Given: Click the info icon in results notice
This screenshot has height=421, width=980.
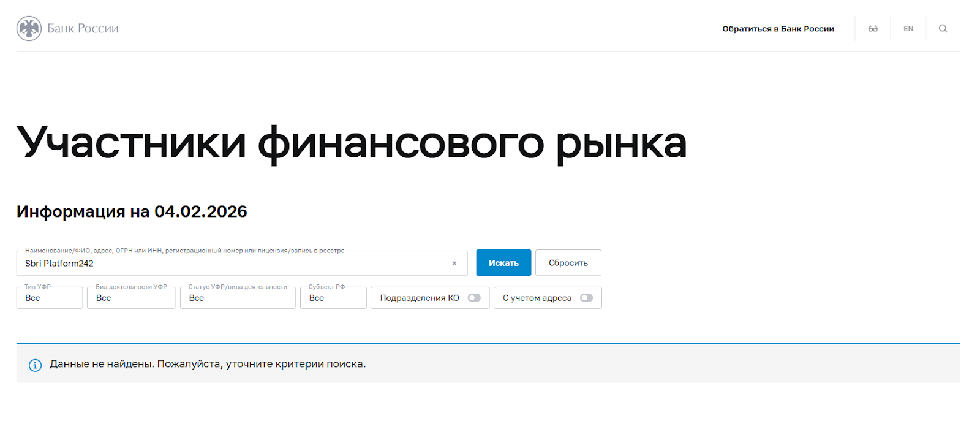Looking at the screenshot, I should 36,365.
